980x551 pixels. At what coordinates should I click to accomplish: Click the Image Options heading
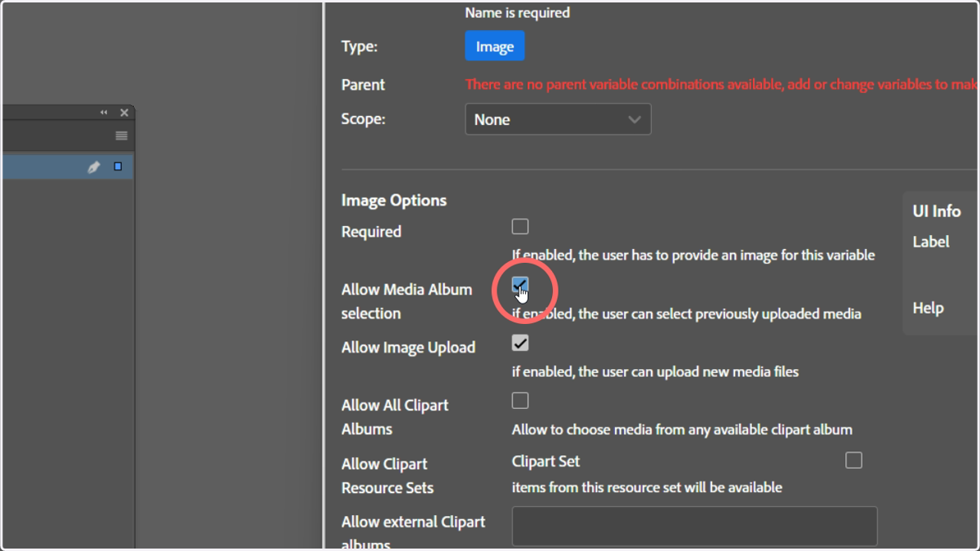click(x=394, y=200)
